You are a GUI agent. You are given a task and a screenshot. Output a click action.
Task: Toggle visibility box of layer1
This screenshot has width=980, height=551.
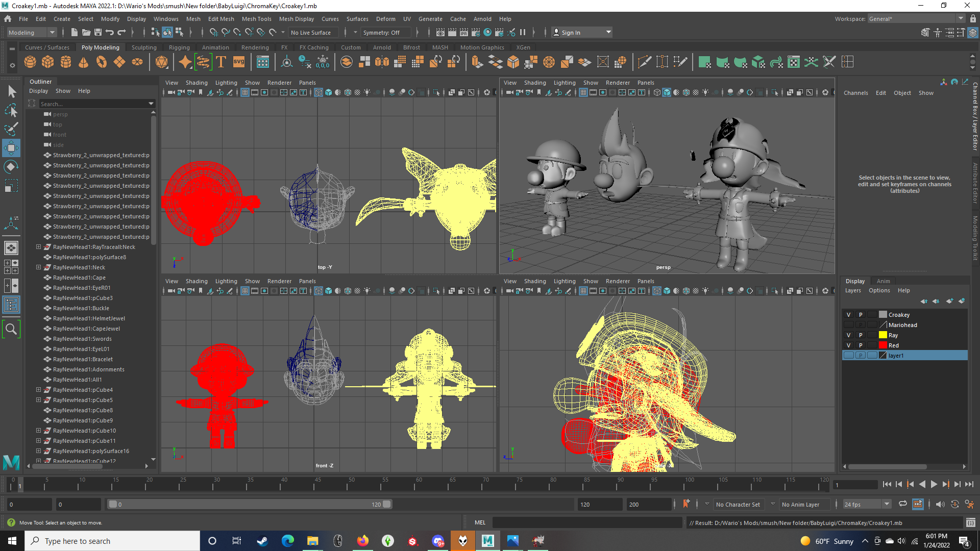click(848, 356)
